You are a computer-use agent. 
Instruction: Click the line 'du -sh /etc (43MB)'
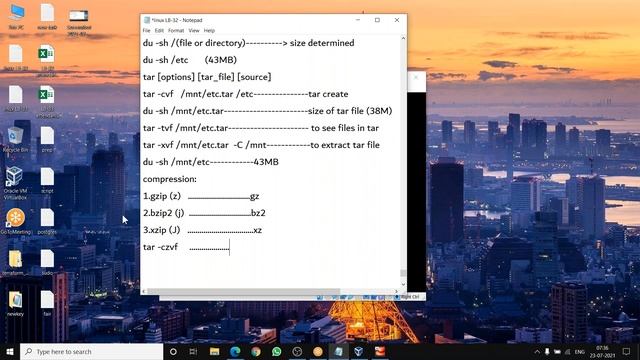pyautogui.click(x=190, y=60)
